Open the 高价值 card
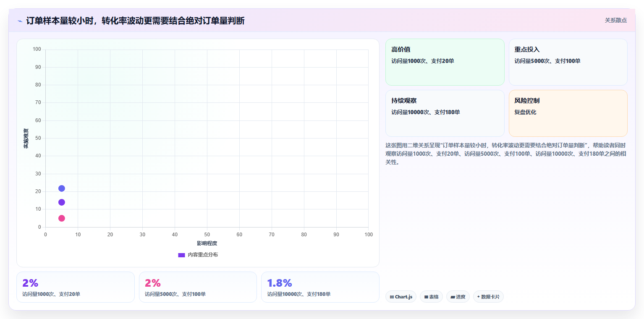 pos(445,62)
